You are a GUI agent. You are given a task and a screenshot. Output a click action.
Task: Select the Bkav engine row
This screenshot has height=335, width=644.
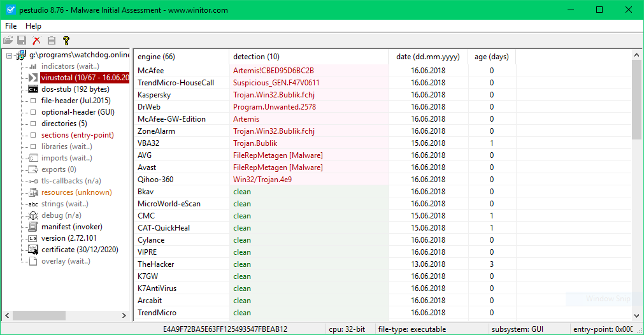click(x=382, y=192)
